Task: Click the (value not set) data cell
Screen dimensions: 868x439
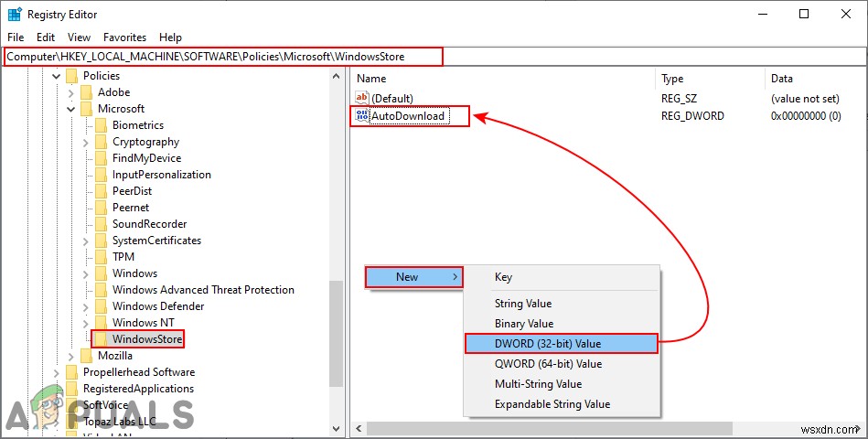Action: 805,99
